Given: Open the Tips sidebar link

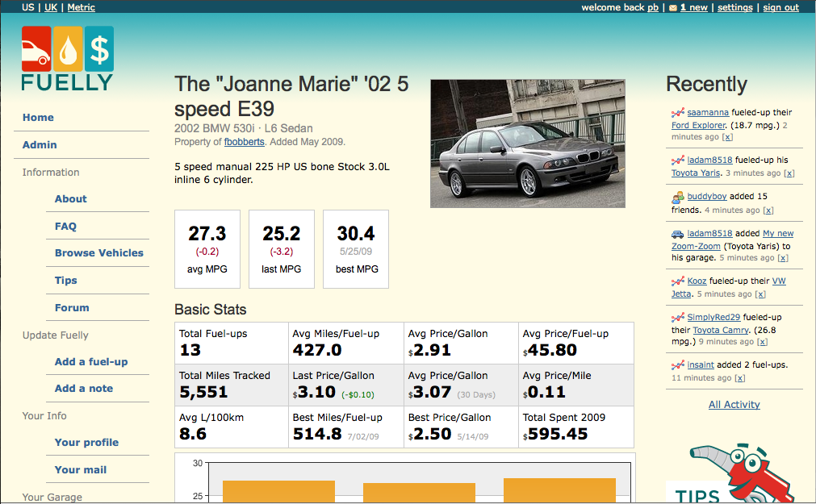Looking at the screenshot, I should point(65,281).
